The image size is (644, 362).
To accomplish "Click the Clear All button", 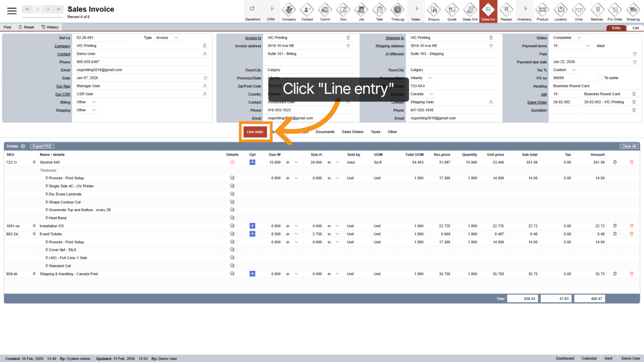I will (x=629, y=146).
